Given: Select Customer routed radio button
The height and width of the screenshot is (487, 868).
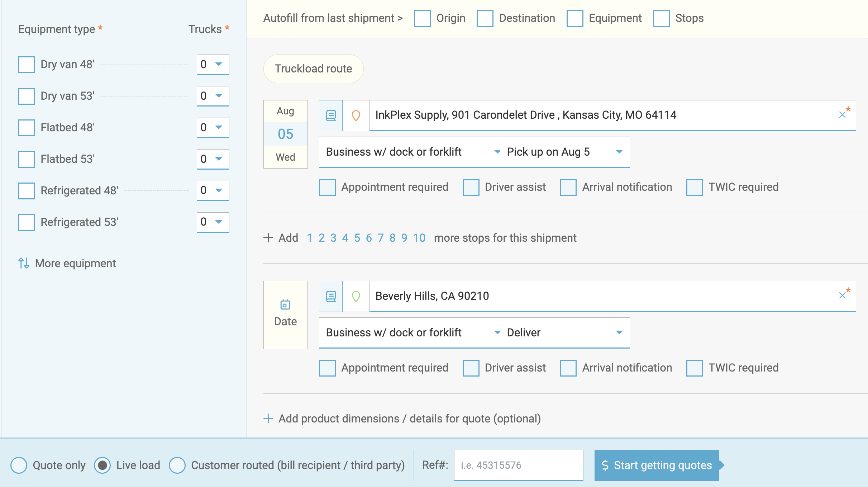Looking at the screenshot, I should point(177,465).
